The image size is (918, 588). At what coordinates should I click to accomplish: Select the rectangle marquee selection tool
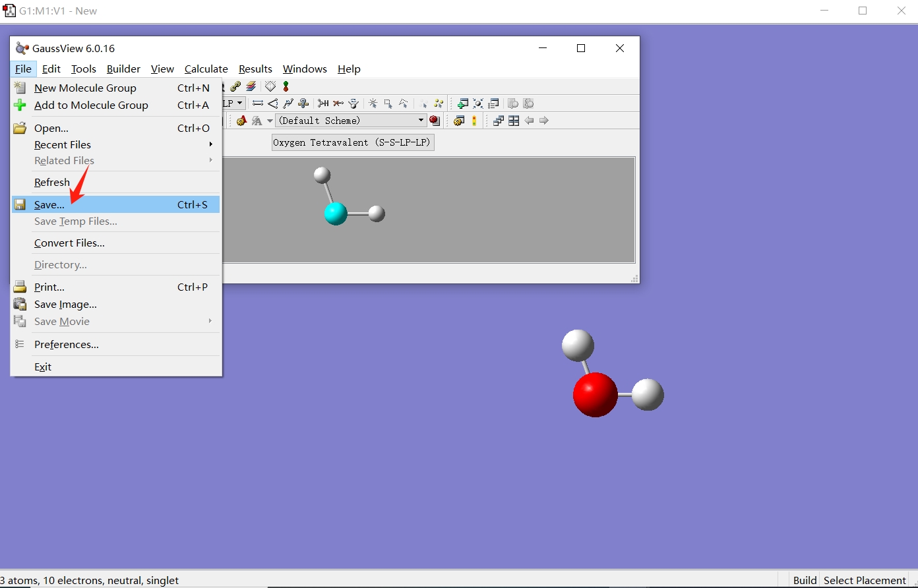[x=388, y=103]
